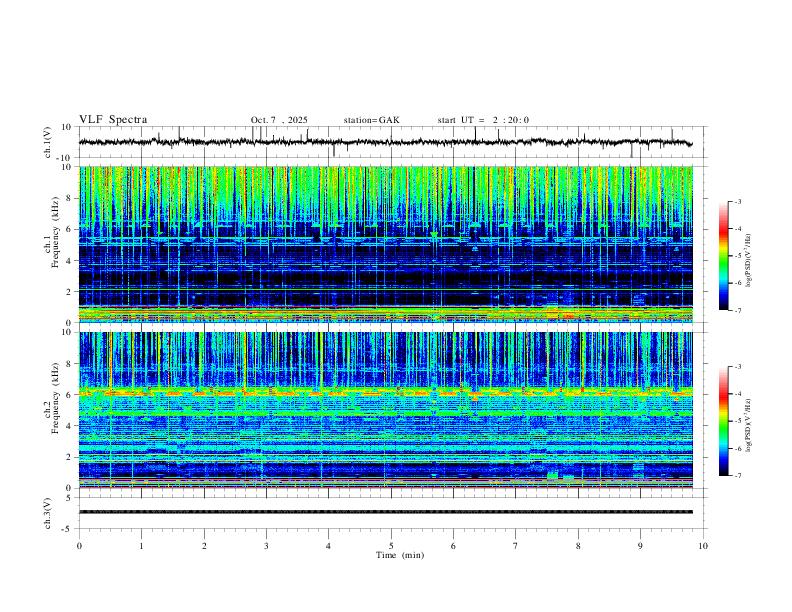Click time axis tick label '6'
Viewport: 792px width, 612px height.
(x=453, y=546)
